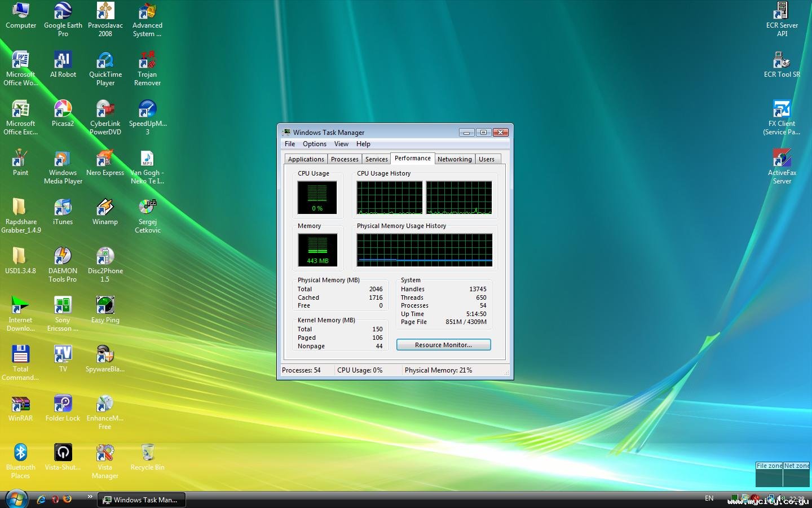Open the Google Earth Pro desktop icon
Image resolution: width=812 pixels, height=508 pixels.
63,12
